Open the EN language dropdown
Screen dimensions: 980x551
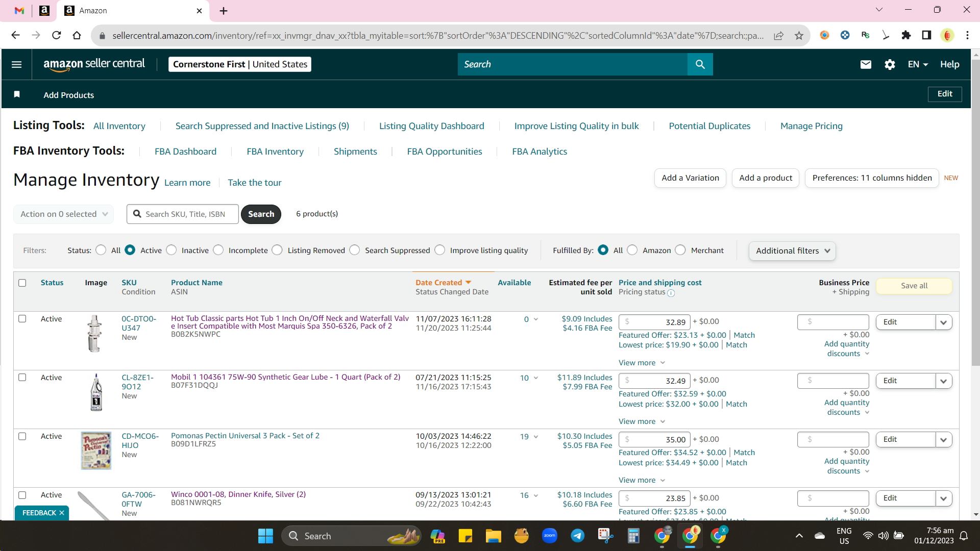coord(918,64)
